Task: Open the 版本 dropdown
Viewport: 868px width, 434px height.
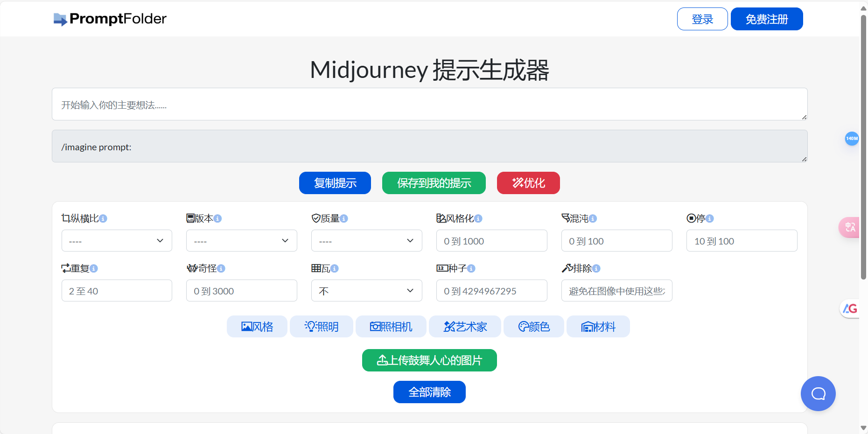Action: (241, 240)
